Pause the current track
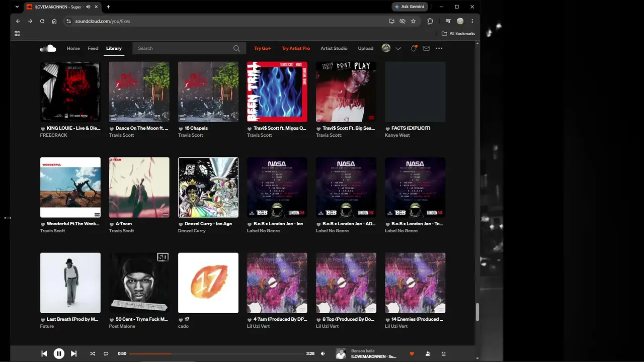The height and width of the screenshot is (362, 644). pyautogui.click(x=59, y=353)
